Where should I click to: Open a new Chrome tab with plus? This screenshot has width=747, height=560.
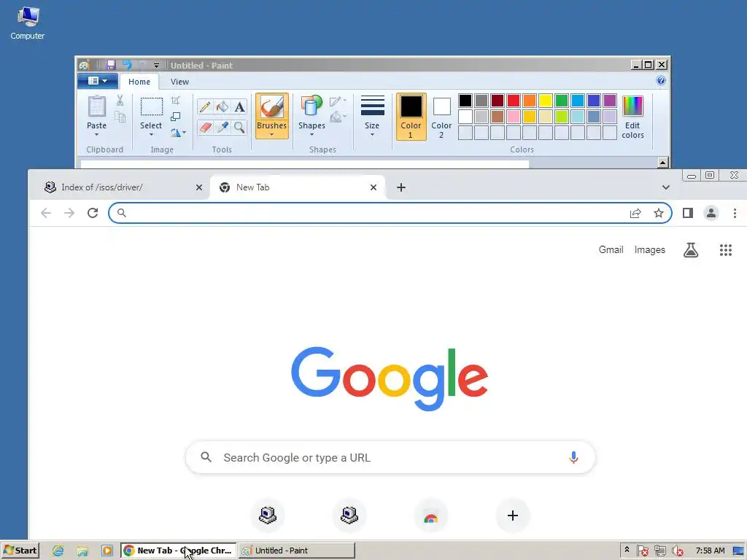[x=401, y=187]
